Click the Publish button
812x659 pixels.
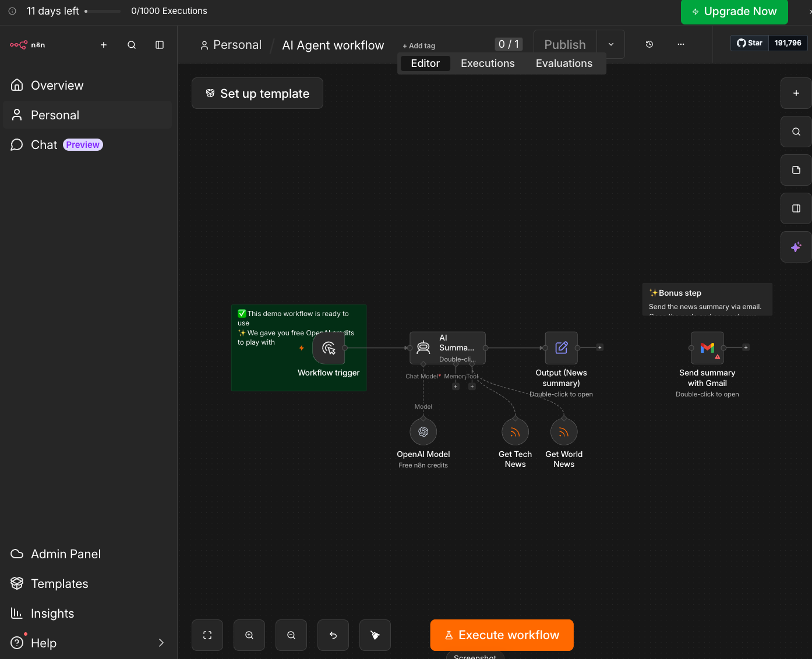(565, 45)
